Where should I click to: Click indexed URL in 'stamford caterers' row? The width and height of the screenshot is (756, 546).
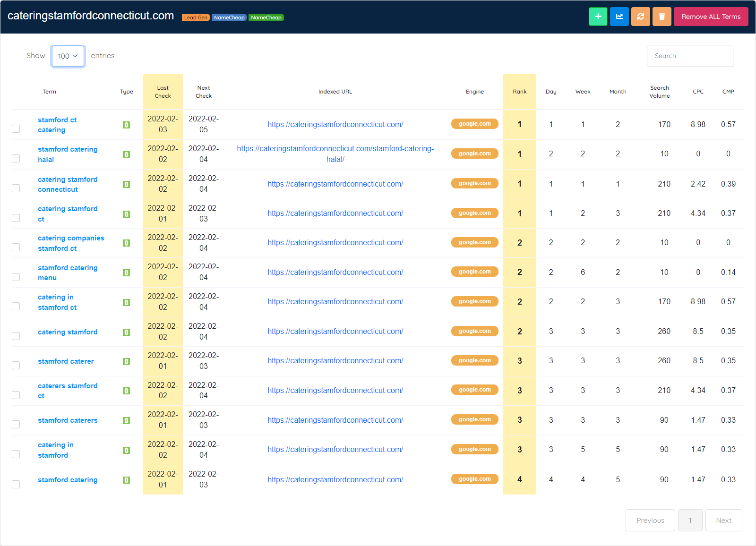pyautogui.click(x=335, y=420)
